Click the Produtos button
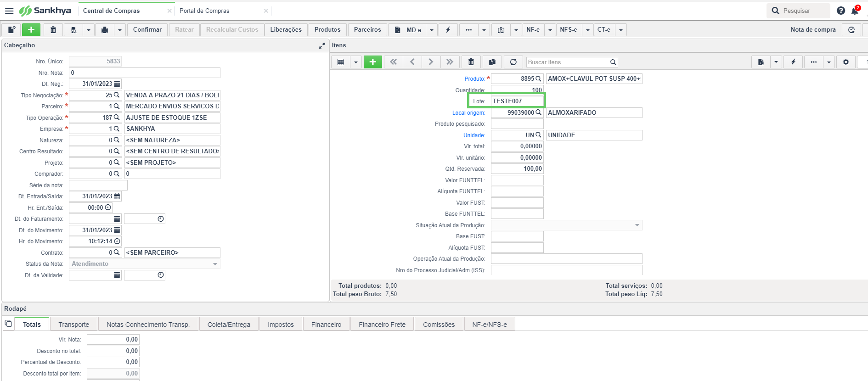868x381 pixels. point(327,29)
